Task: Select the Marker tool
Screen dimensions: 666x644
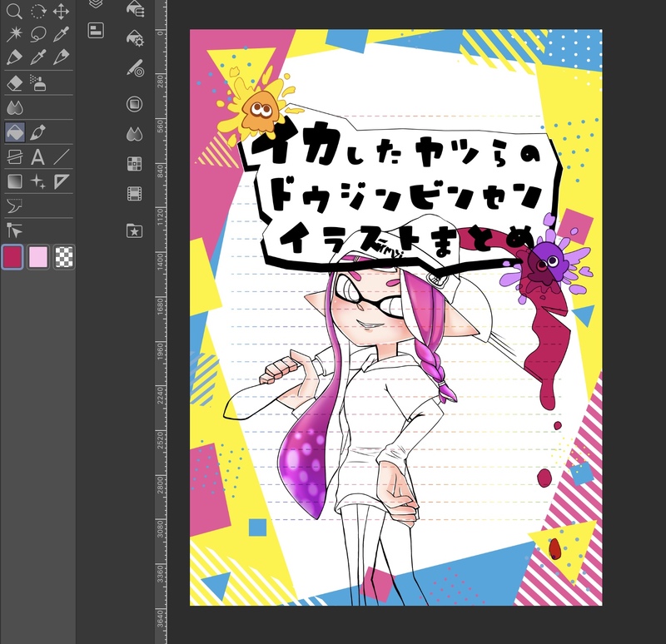Action: click(x=14, y=57)
